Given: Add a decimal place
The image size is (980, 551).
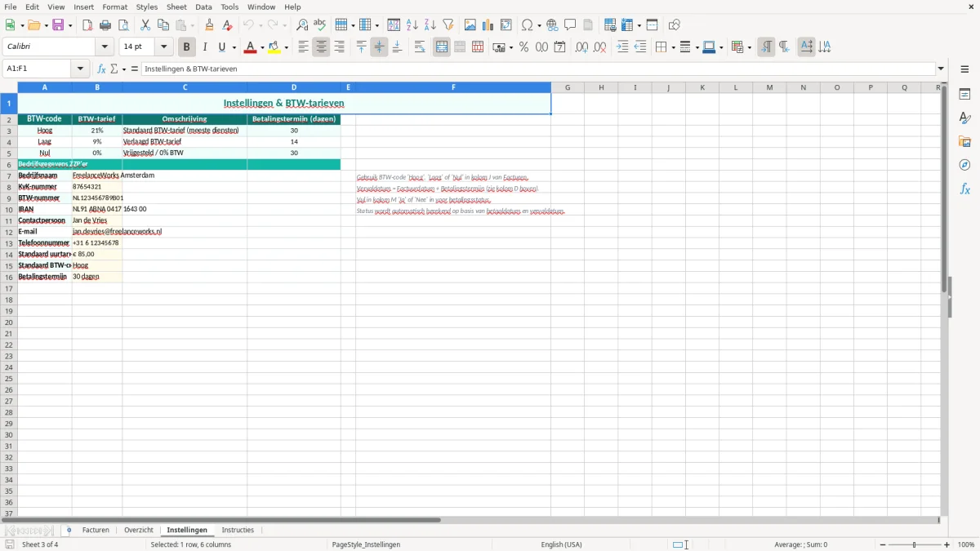Looking at the screenshot, I should [x=581, y=47].
